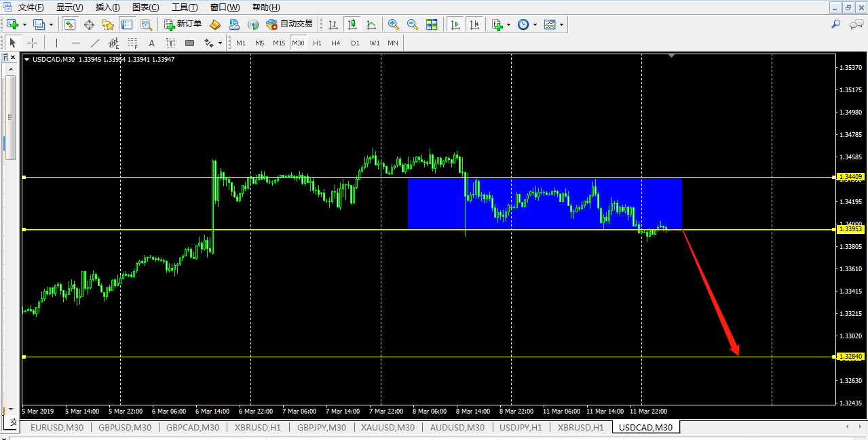The image size is (868, 440).
Task: Zoom out on the chart
Action: tap(412, 24)
